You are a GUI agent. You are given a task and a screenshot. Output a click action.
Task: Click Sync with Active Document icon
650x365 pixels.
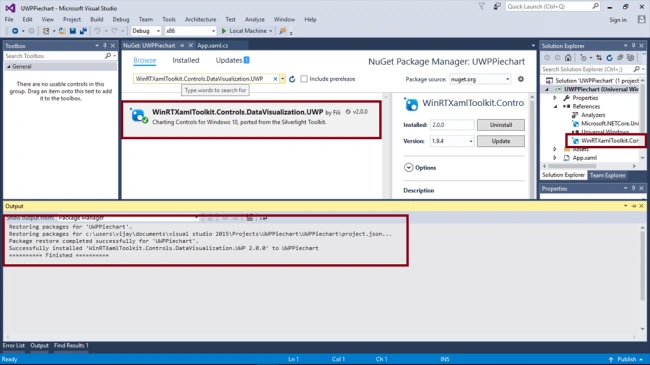[599, 58]
